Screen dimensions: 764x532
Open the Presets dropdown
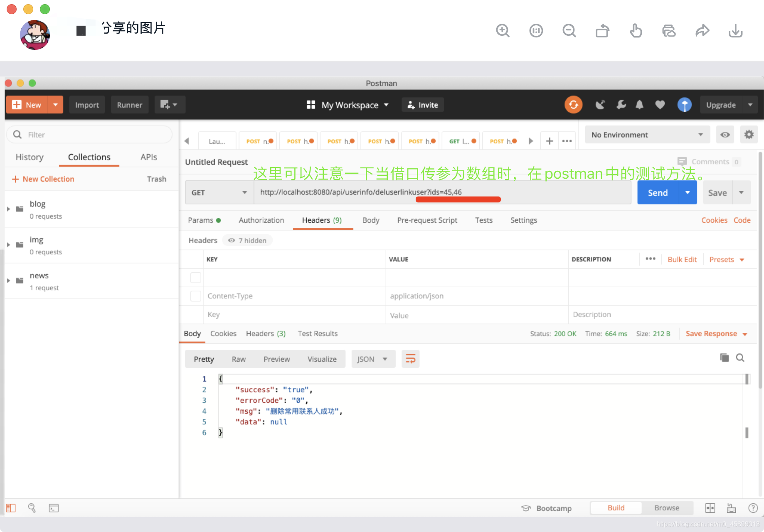(x=727, y=259)
